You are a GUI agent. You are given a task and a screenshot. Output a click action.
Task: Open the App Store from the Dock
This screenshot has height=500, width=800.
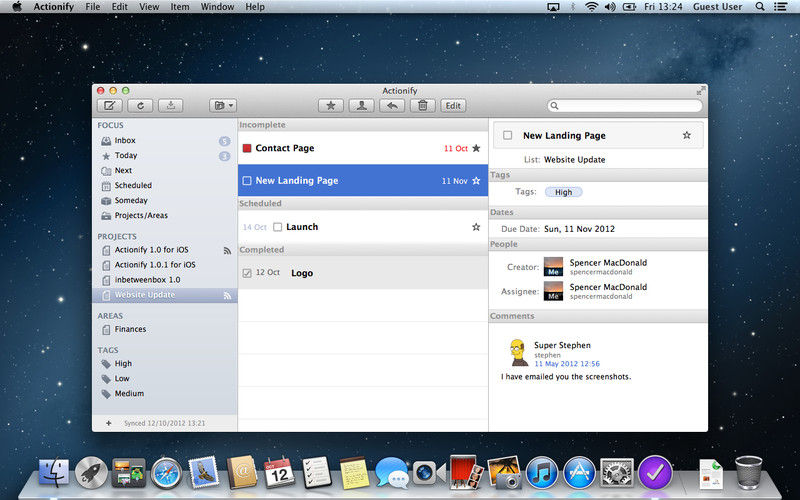pyautogui.click(x=579, y=472)
